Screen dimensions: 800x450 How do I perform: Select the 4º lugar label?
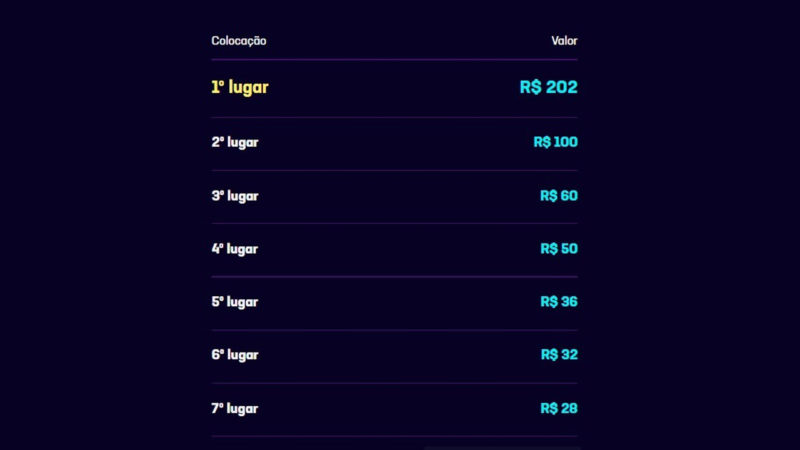coord(235,249)
